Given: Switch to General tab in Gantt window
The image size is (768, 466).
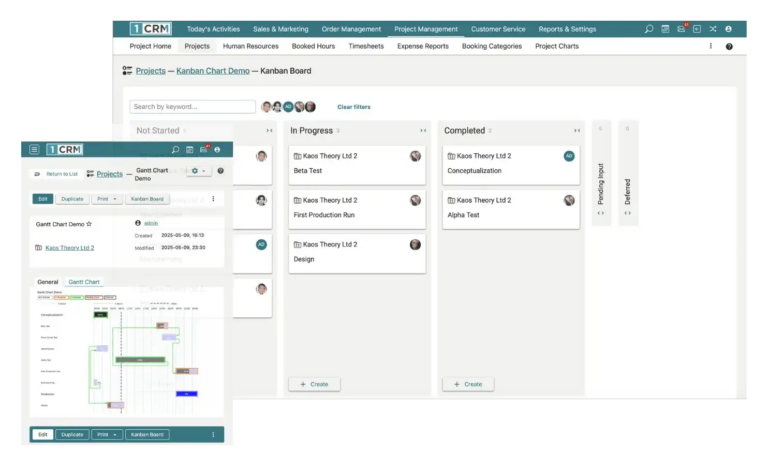Looking at the screenshot, I should pos(48,282).
